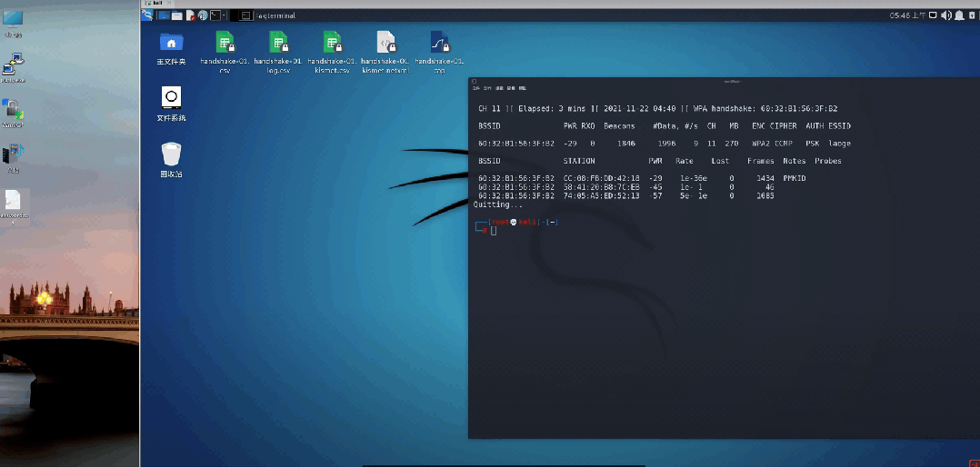Open the file manager panel launcher
Image resolution: width=980 pixels, height=468 pixels.
click(x=177, y=15)
